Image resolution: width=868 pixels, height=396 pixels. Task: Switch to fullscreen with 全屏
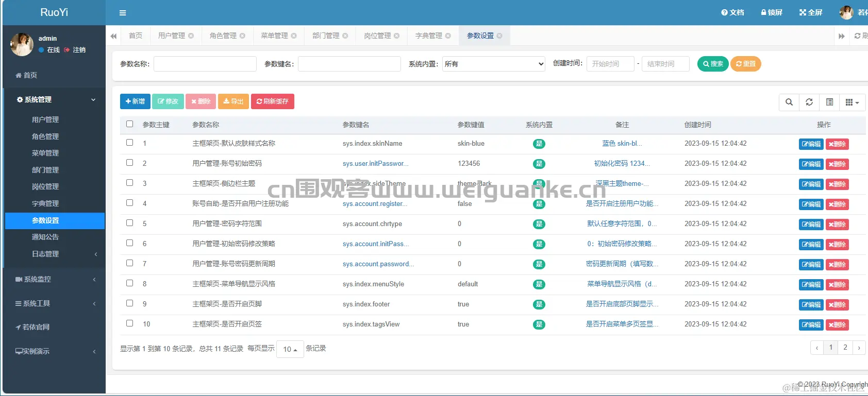click(x=811, y=12)
